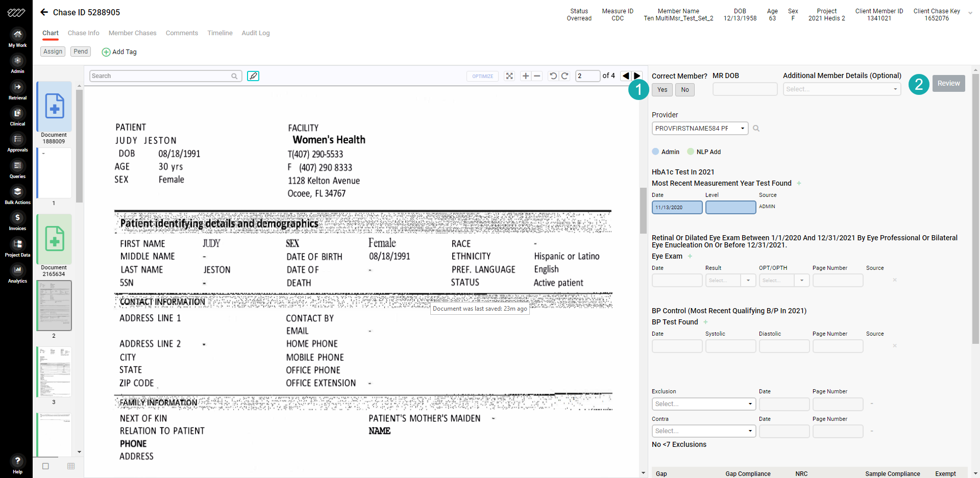980x478 pixels.
Task: Open the Invoices sidebar section
Action: pyautogui.click(x=17, y=221)
